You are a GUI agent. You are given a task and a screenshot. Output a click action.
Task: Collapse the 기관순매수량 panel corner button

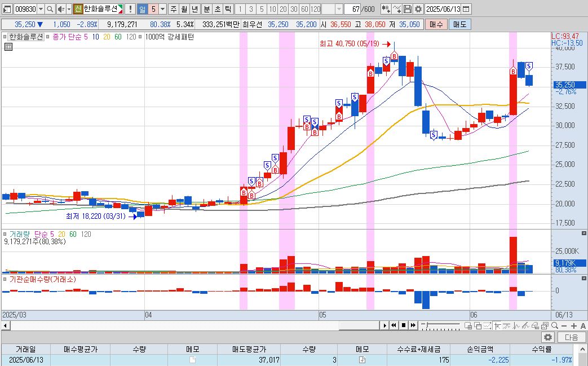tap(584, 278)
